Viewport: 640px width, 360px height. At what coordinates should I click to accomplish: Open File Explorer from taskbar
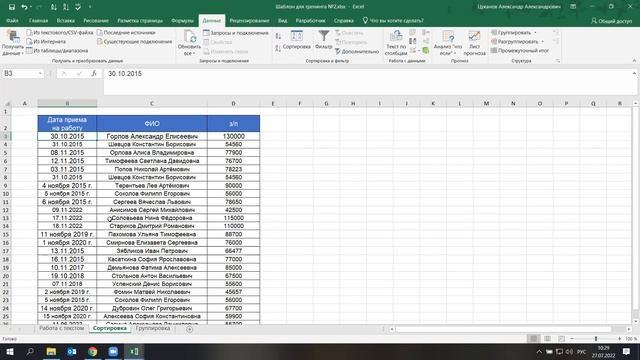click(51, 351)
